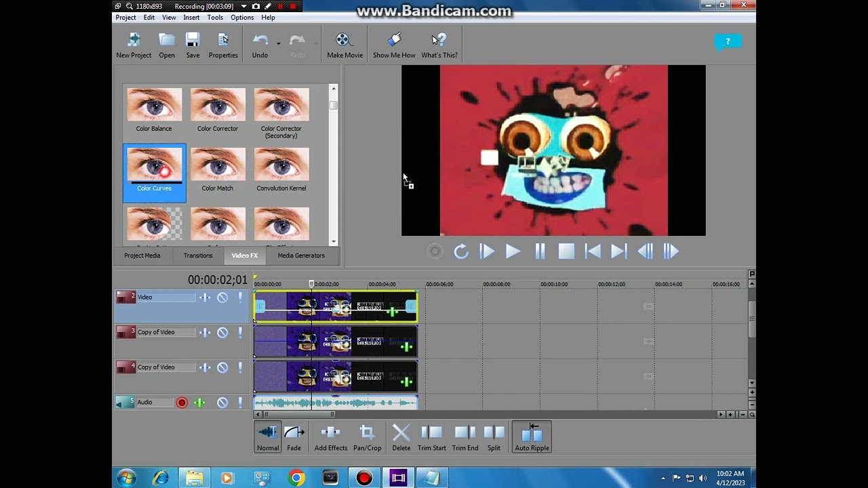Open the Windows Start menu

point(127,479)
